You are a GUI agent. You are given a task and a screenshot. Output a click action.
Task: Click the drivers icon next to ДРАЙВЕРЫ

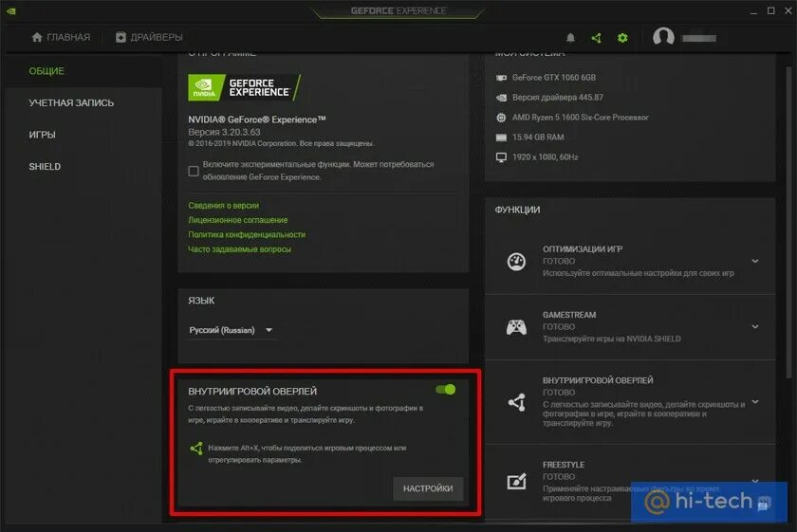pyautogui.click(x=120, y=37)
